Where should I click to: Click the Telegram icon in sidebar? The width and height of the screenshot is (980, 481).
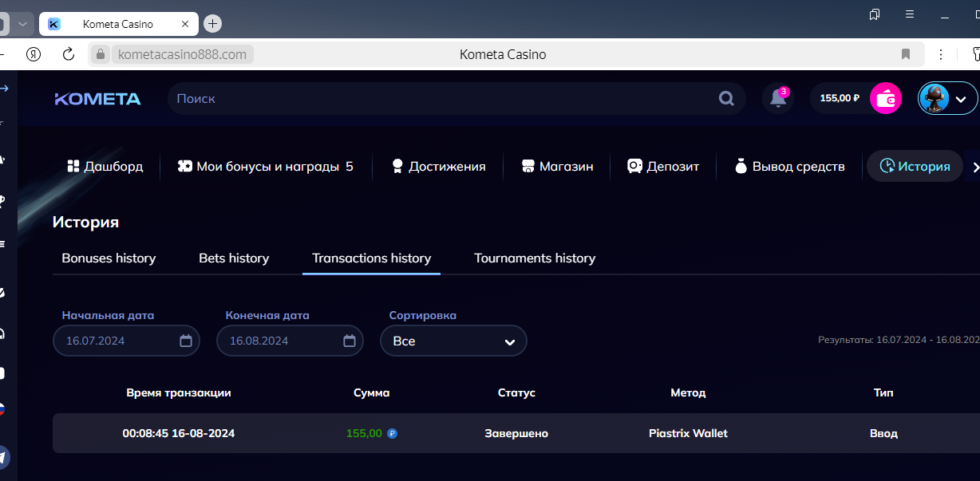(5, 457)
